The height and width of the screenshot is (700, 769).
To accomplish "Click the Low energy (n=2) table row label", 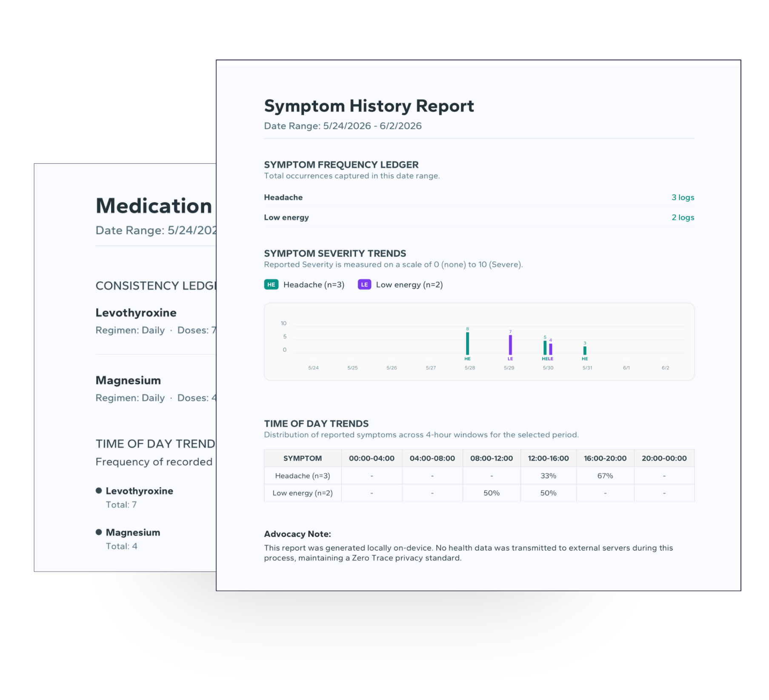I will (303, 493).
